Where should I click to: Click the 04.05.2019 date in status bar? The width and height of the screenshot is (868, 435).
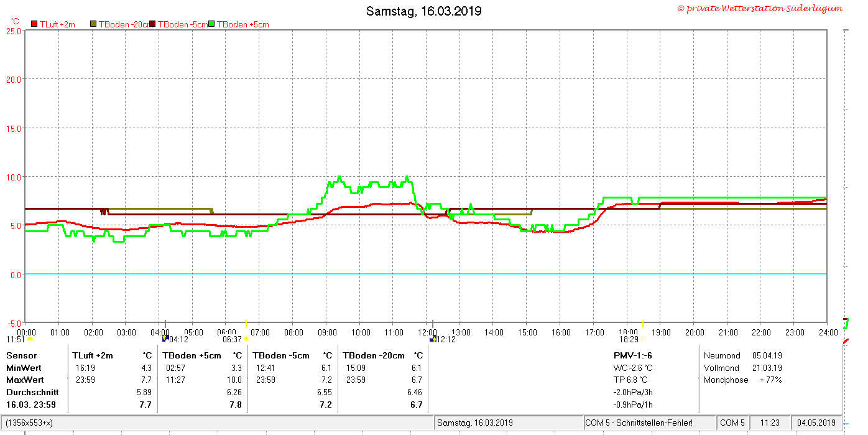(x=816, y=423)
